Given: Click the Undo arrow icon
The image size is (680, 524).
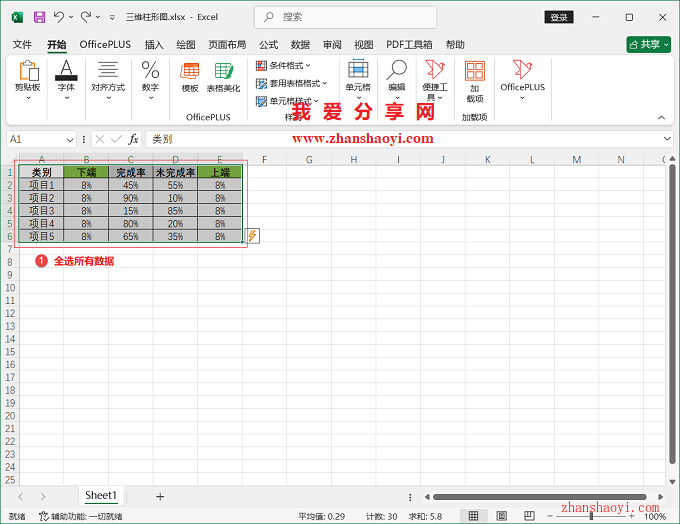Looking at the screenshot, I should (59, 17).
